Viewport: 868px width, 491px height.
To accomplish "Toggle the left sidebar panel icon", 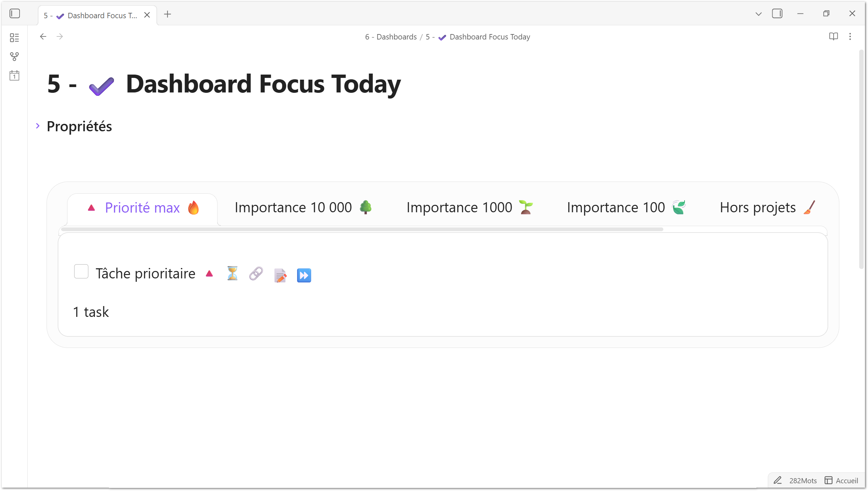I will click(15, 14).
